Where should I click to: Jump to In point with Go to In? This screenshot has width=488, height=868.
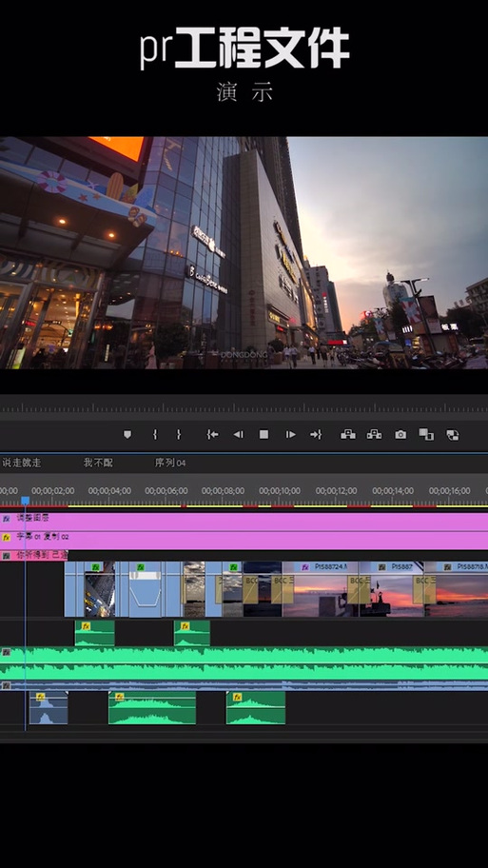(x=212, y=435)
